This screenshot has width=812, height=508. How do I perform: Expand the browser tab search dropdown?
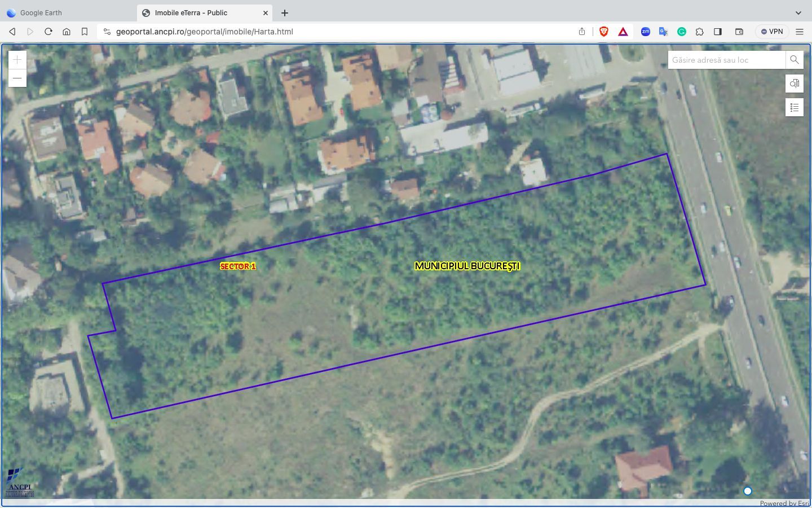coord(799,12)
